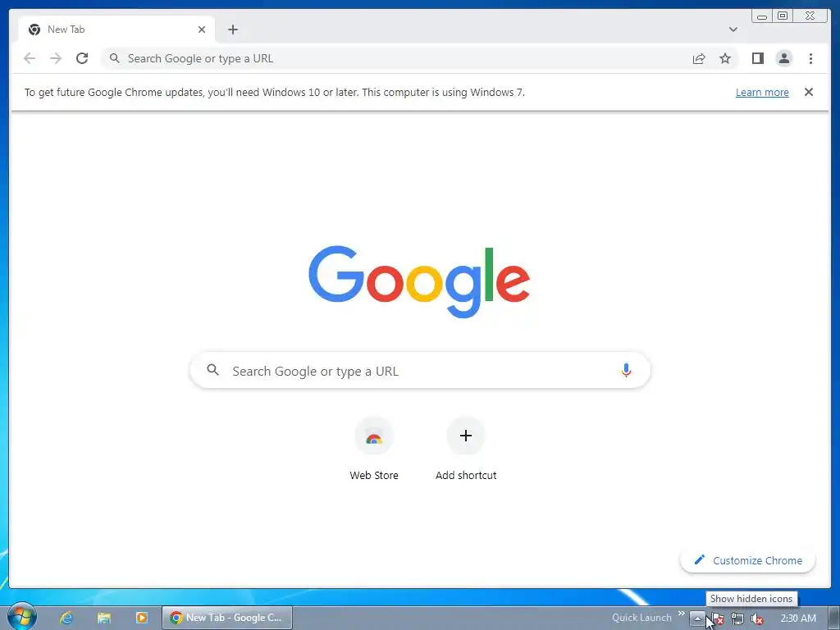Select the New Tab tab

coord(116,30)
